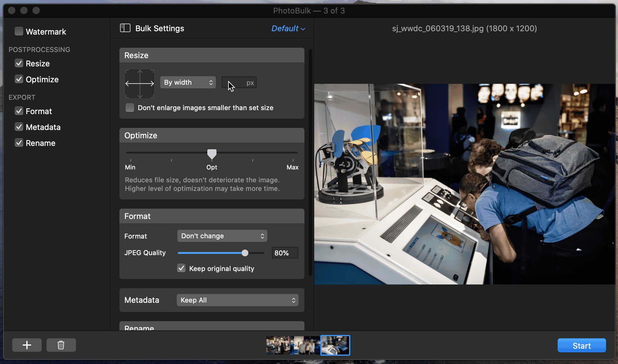Viewport: 618px width, 364px height.
Task: Click the Rename menu item in sidebar
Action: click(x=40, y=143)
